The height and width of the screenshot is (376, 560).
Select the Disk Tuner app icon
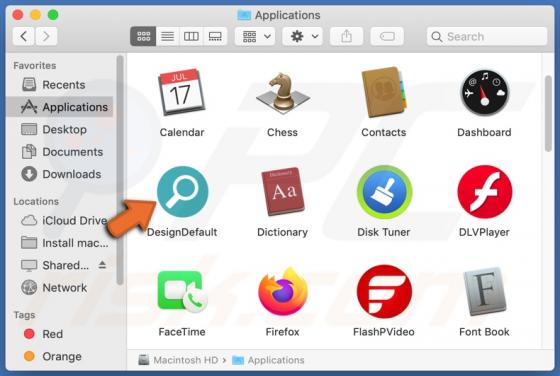(384, 192)
